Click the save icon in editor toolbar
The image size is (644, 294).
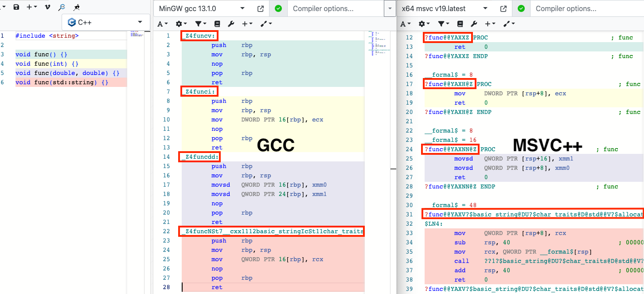[x=16, y=7]
